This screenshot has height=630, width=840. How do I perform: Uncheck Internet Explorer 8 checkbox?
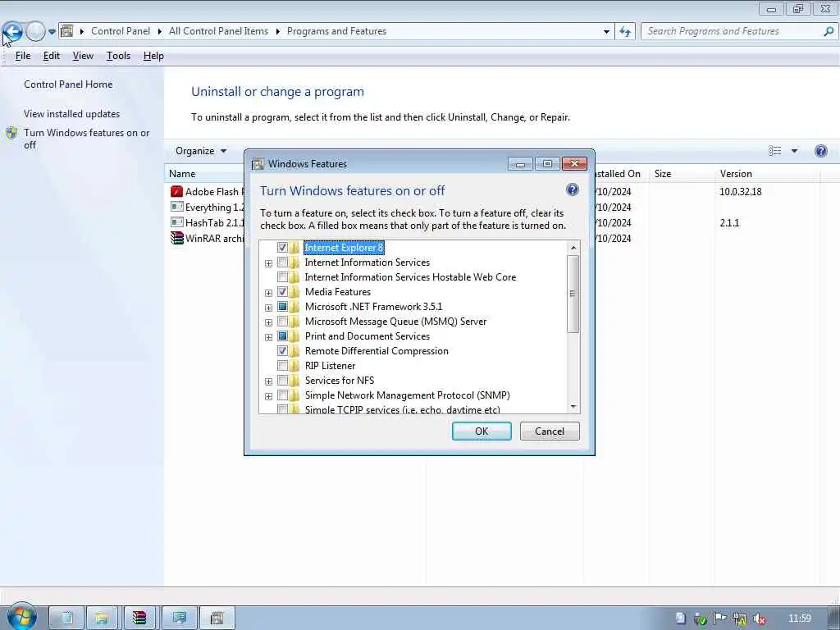click(x=282, y=248)
